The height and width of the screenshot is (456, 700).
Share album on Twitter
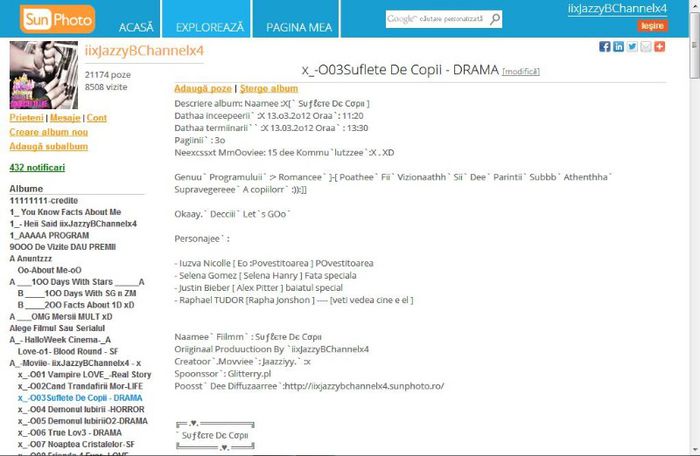pos(632,47)
